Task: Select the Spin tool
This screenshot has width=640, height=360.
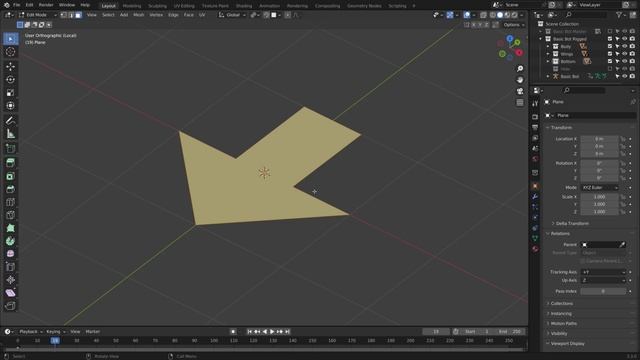Action: pos(11,241)
